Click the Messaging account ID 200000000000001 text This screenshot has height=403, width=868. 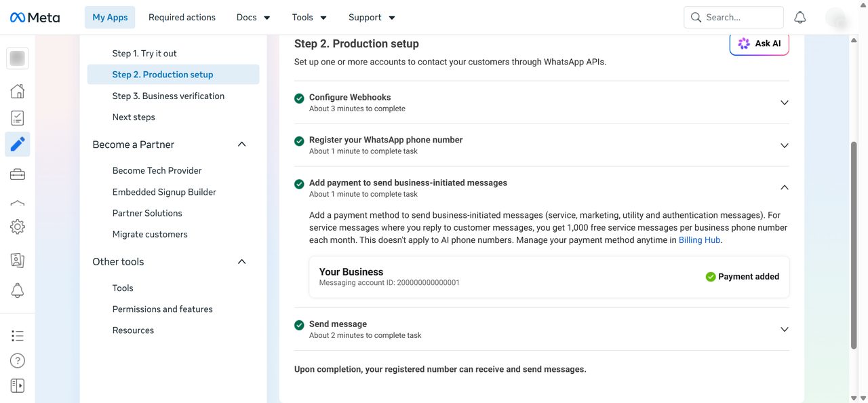[389, 283]
